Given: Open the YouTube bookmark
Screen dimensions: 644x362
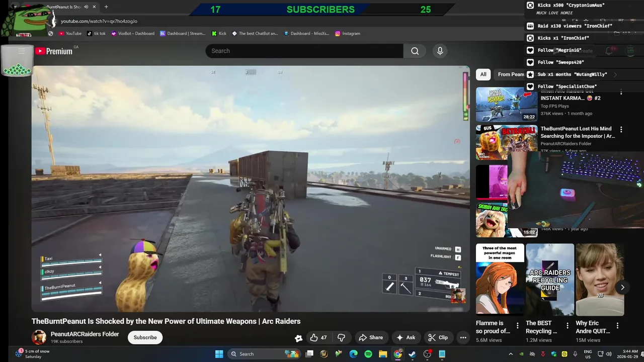Looking at the screenshot, I should coord(70,34).
